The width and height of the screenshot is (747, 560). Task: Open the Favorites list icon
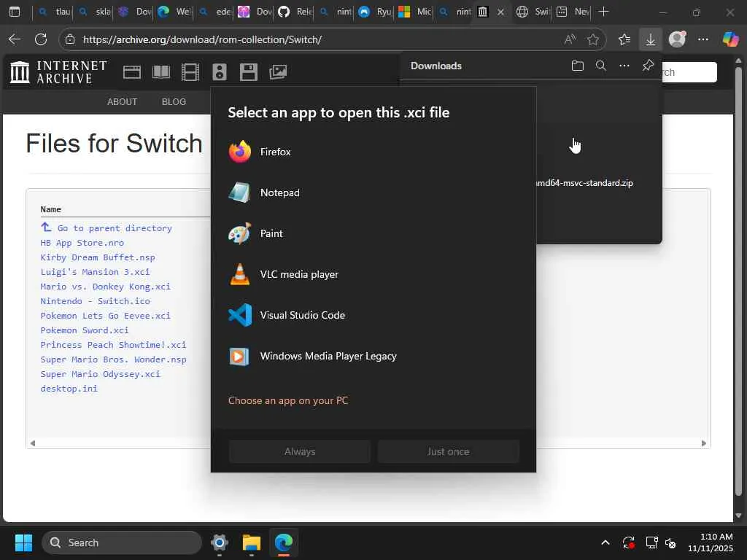(624, 39)
